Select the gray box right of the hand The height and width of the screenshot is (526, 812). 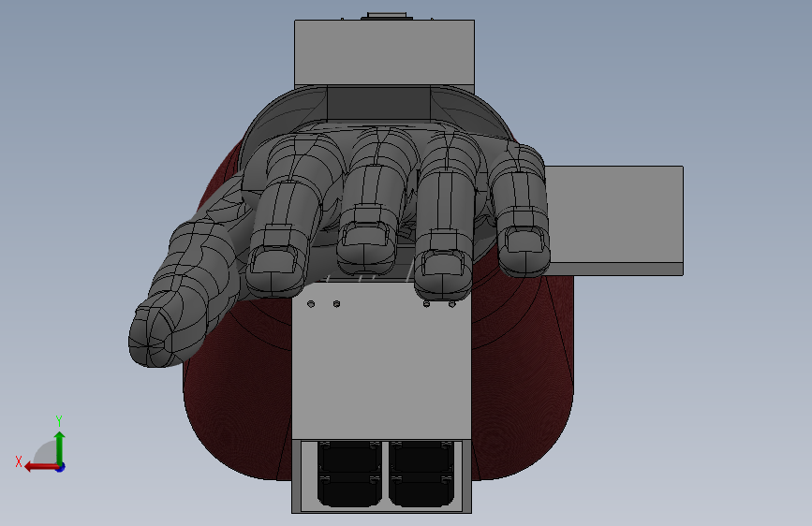pos(616,220)
